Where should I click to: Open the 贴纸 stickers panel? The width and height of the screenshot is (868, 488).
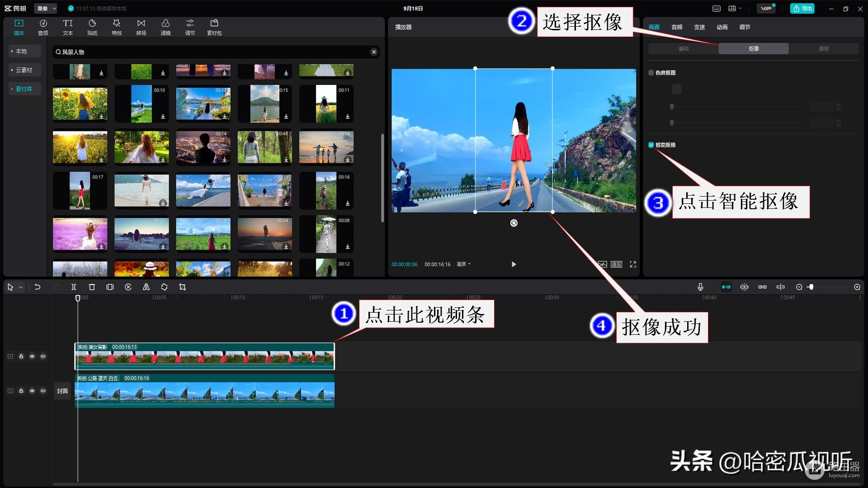tap(92, 27)
